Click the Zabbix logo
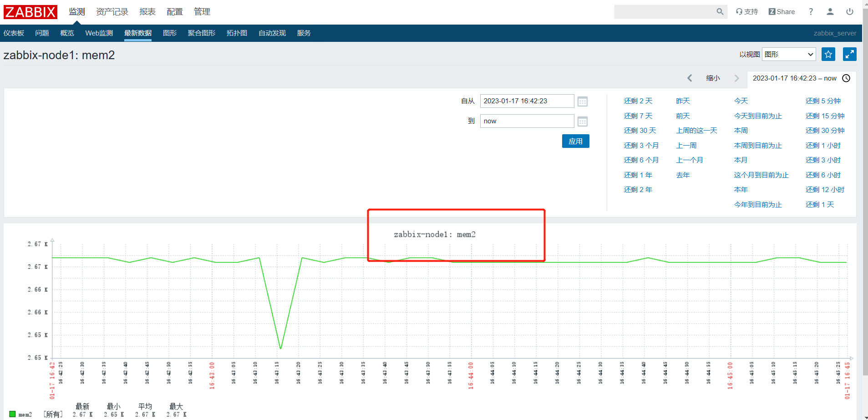 point(30,12)
